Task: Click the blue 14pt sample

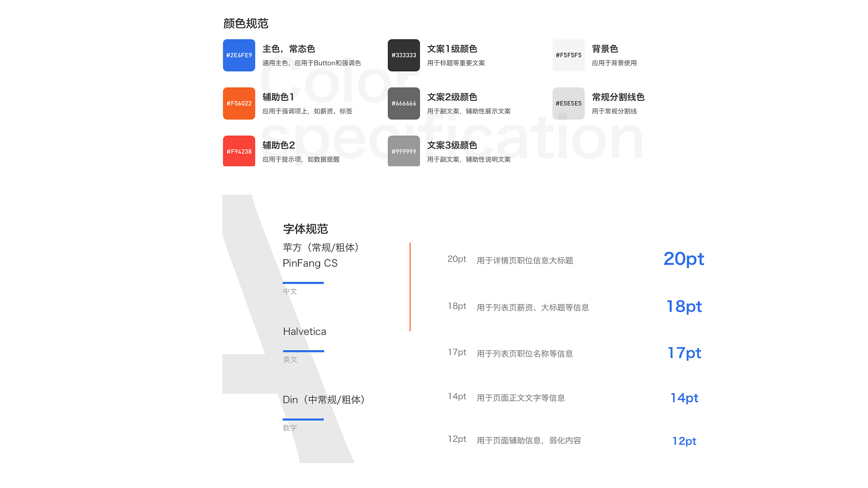Action: point(684,398)
